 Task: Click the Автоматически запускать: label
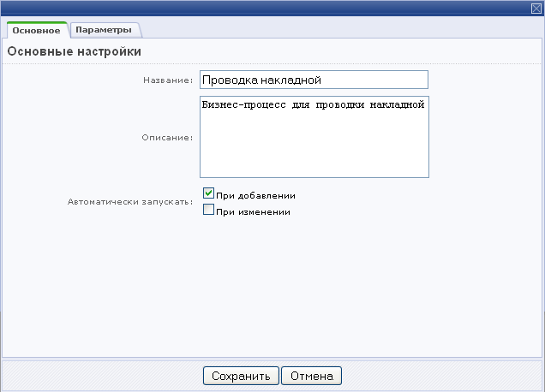(129, 203)
